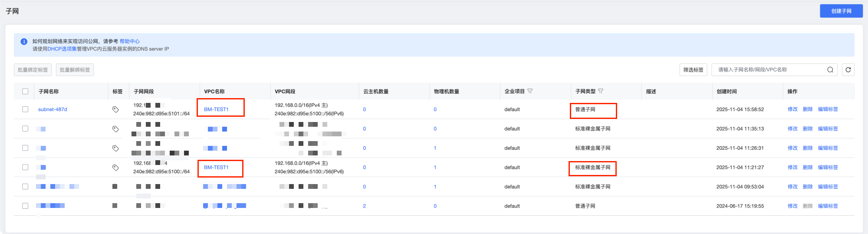Toggle the select-all checkbox in table header
The image size is (868, 234).
[25, 92]
